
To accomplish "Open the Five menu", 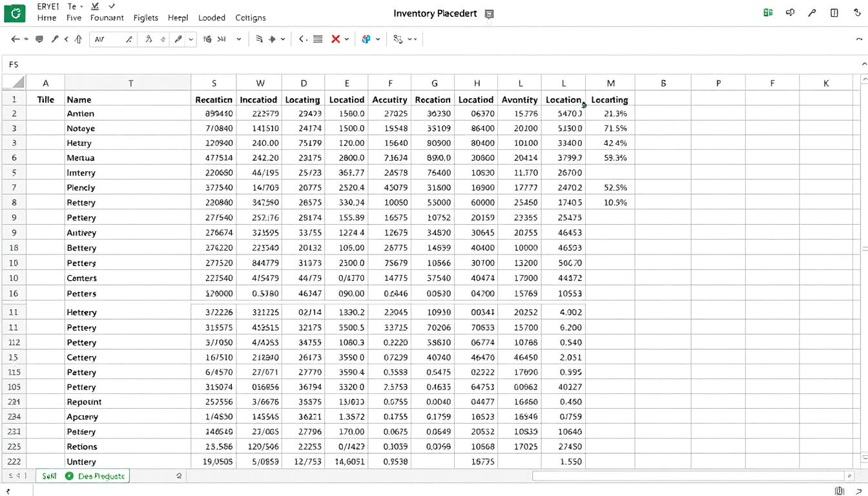I will [74, 18].
